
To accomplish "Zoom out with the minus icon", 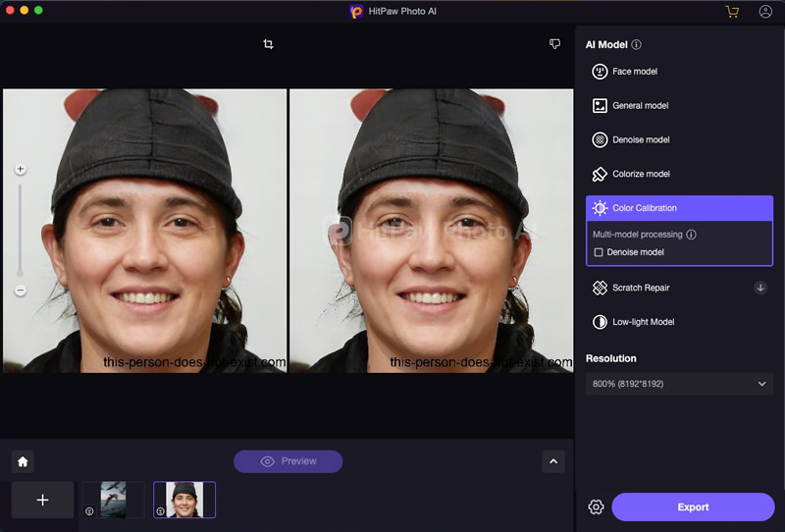I will (21, 290).
